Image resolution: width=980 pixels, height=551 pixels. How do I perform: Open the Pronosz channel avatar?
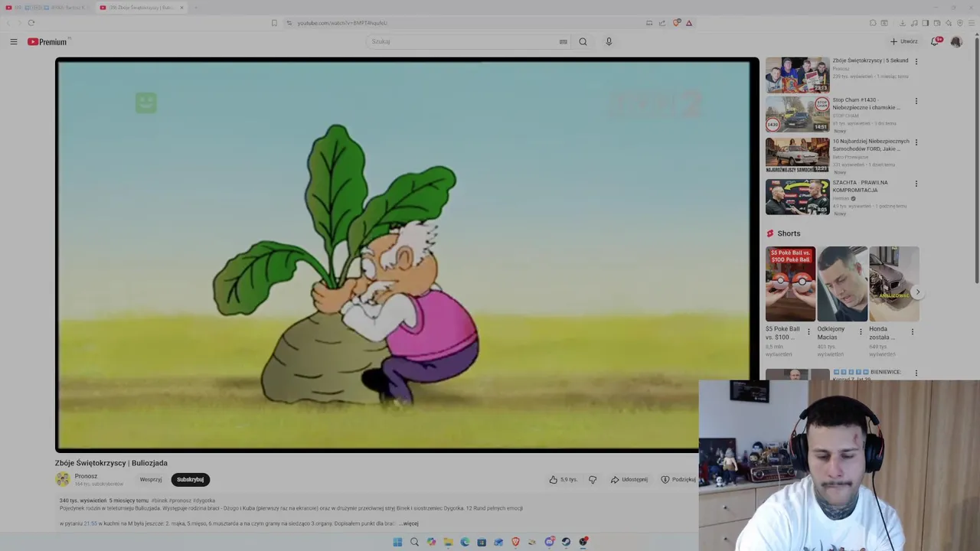(63, 480)
